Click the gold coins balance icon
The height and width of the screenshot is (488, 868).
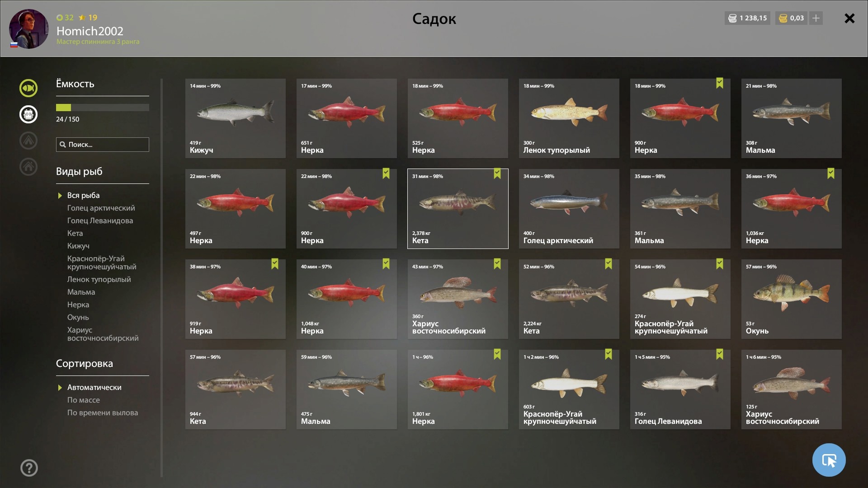[783, 18]
